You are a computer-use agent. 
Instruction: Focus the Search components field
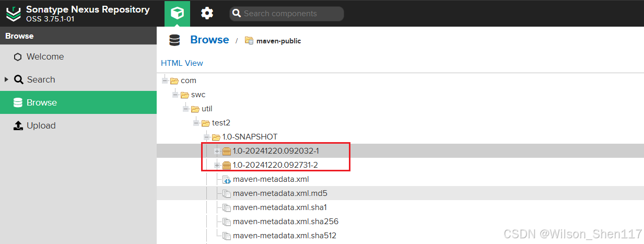tap(287, 14)
